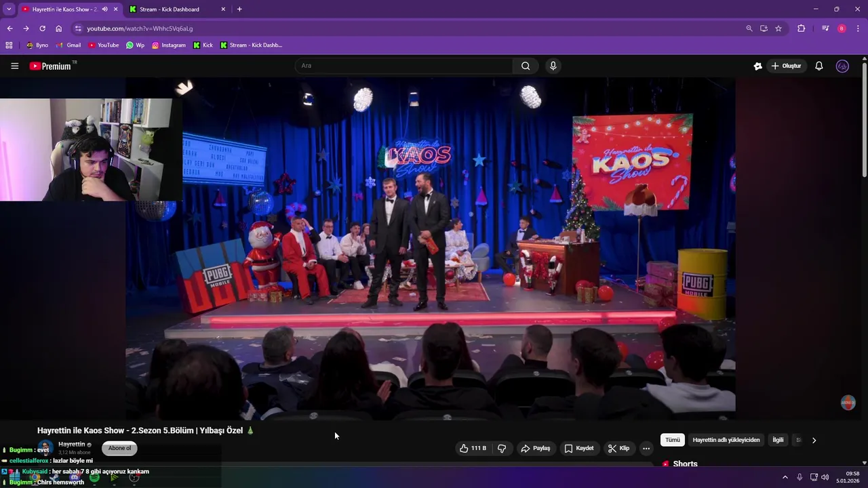Go forward to next page

click(26, 28)
